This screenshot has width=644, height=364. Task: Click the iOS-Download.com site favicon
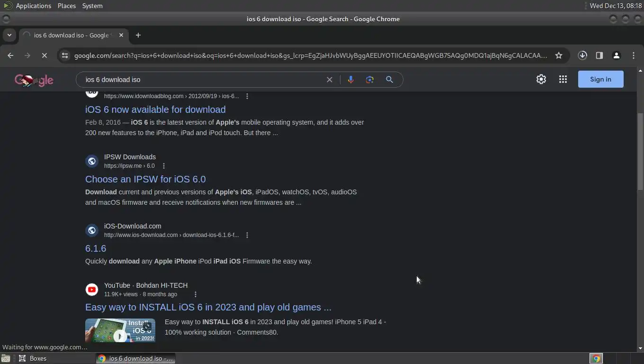tap(92, 230)
